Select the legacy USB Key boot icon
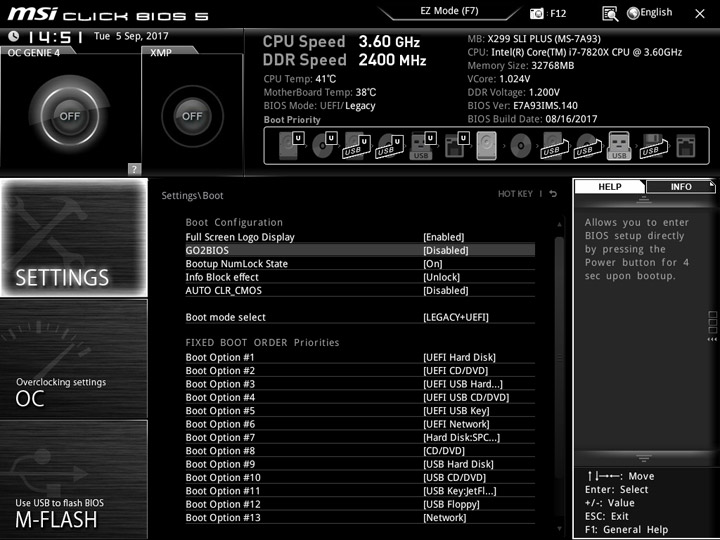This screenshot has width=720, height=540. (x=619, y=146)
